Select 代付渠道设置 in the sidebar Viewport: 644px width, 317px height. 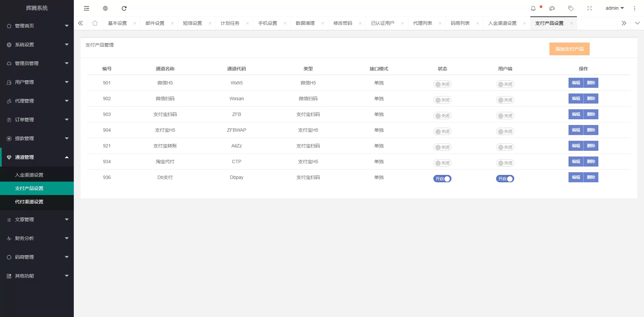pyautogui.click(x=29, y=202)
